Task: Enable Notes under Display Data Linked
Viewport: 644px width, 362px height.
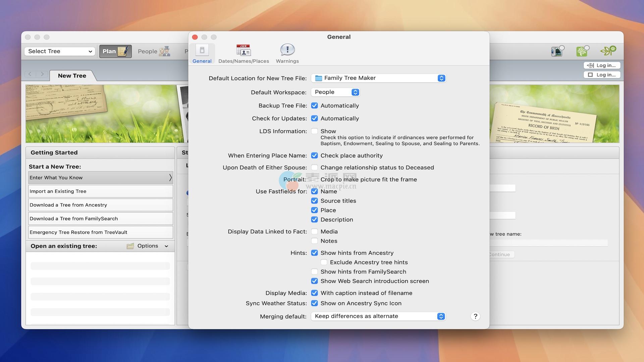Action: 314,241
